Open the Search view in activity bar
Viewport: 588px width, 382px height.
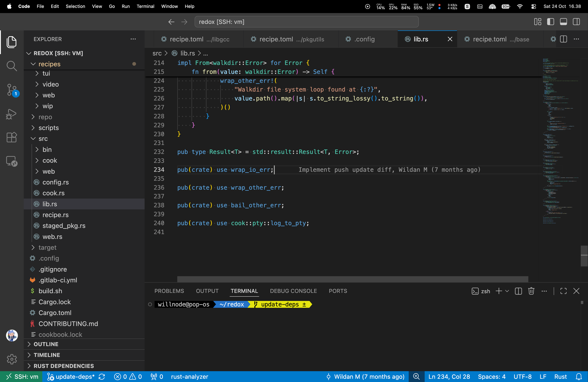click(12, 66)
